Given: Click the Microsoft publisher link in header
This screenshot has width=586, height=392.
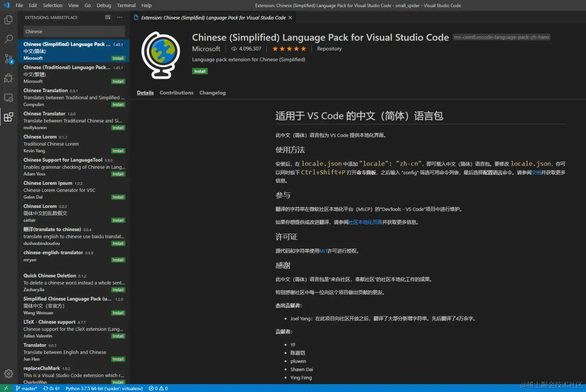Looking at the screenshot, I should click(x=206, y=48).
